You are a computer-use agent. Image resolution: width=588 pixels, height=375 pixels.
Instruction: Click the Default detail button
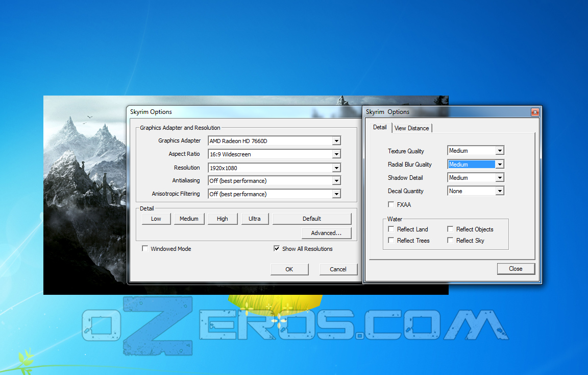pyautogui.click(x=312, y=219)
